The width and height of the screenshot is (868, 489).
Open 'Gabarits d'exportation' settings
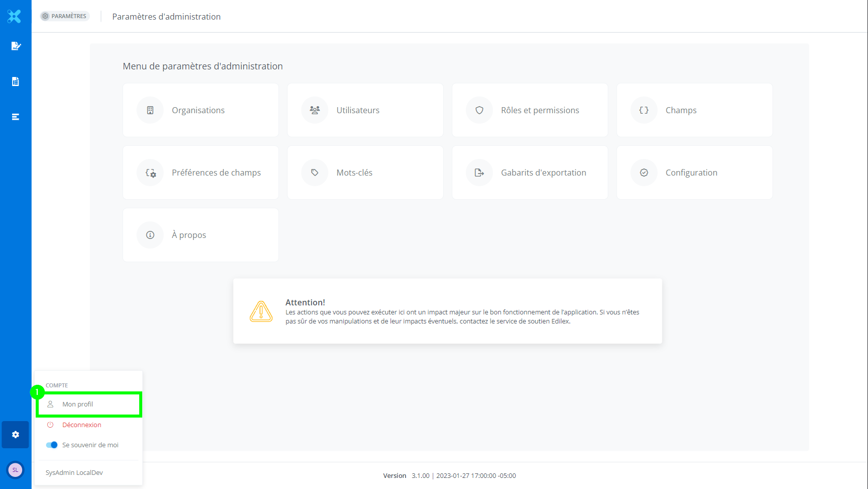pos(530,173)
